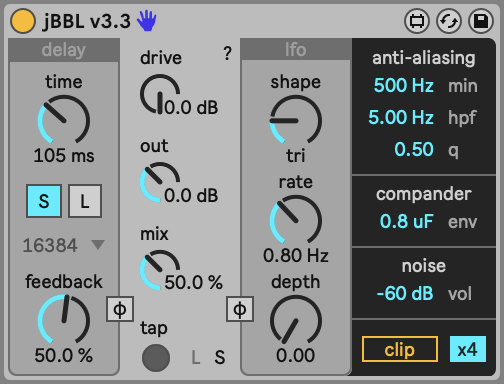Toggle the feedback phase invert button

pyautogui.click(x=120, y=309)
